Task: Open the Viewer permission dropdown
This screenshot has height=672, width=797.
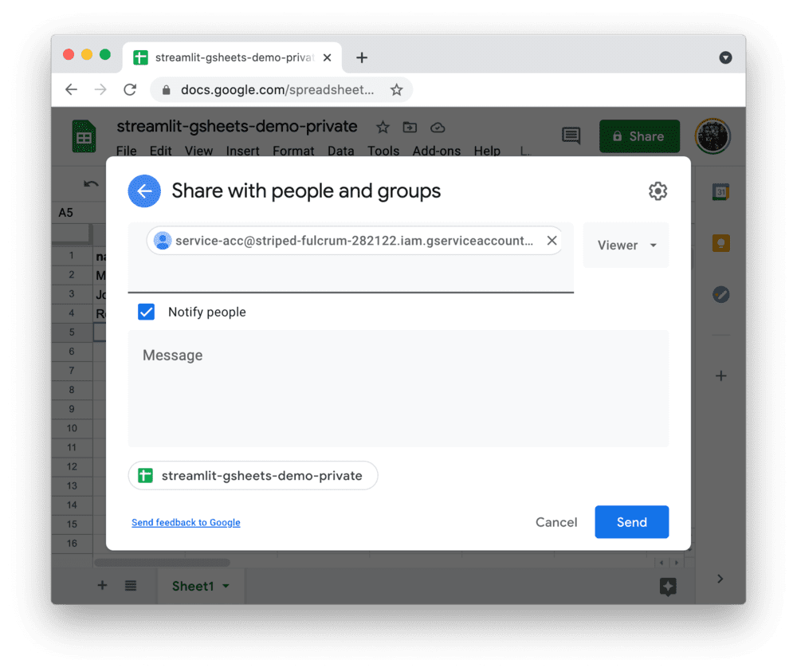Action: point(626,245)
